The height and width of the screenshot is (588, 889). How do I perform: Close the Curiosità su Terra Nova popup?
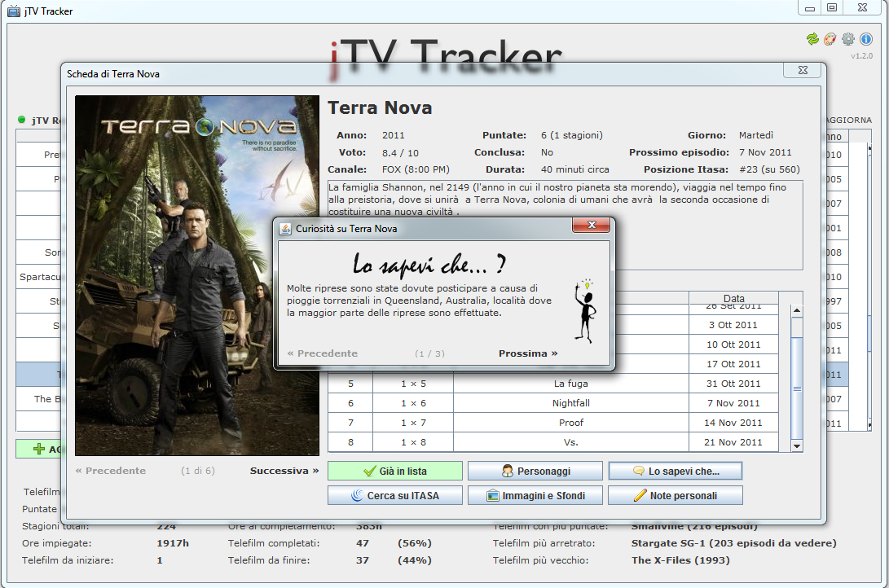[592, 225]
